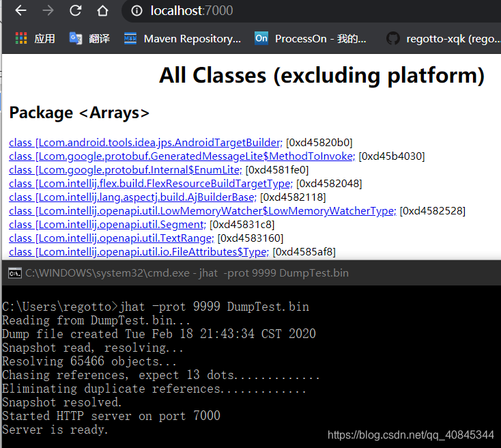Open the ProcessOn bookmark

pos(311,38)
